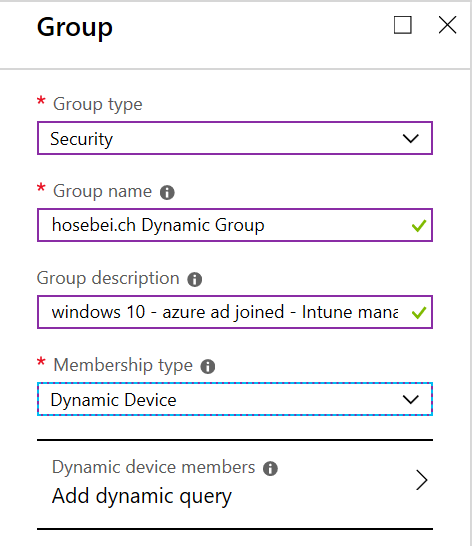Click the Group name info icon
Viewport: 472px width, 546px height.
(x=167, y=192)
